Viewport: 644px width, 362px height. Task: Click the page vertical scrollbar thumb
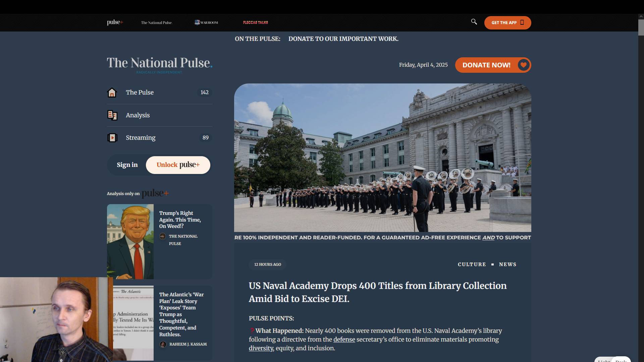(x=641, y=27)
